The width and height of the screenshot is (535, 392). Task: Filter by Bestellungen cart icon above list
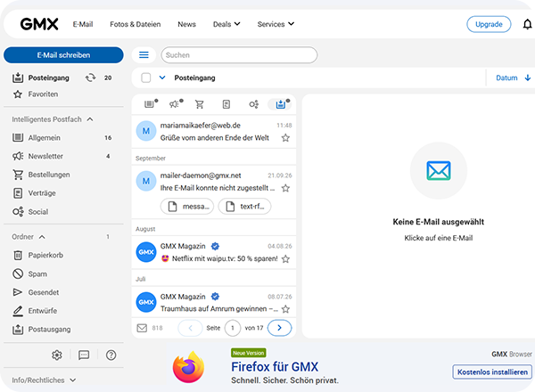(x=199, y=104)
